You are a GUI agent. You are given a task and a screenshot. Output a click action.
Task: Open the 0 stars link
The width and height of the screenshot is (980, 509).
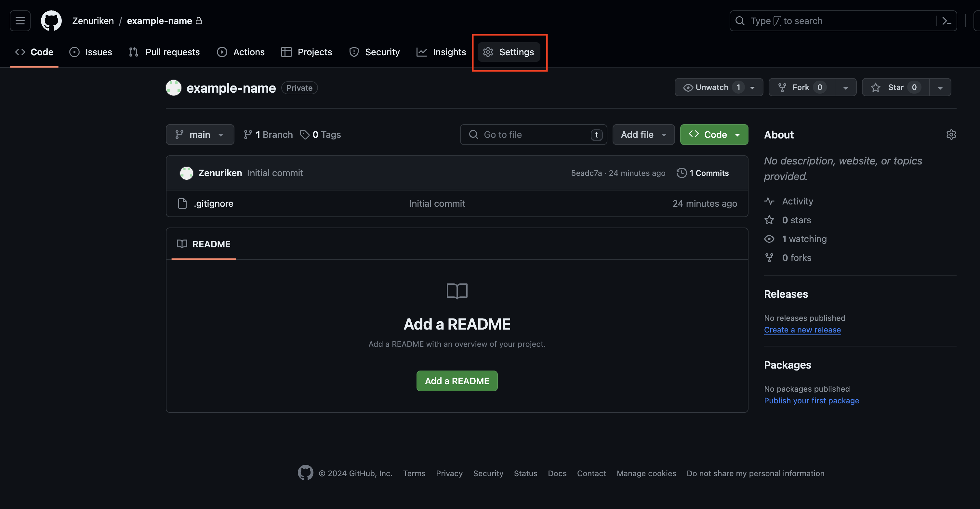coord(796,220)
